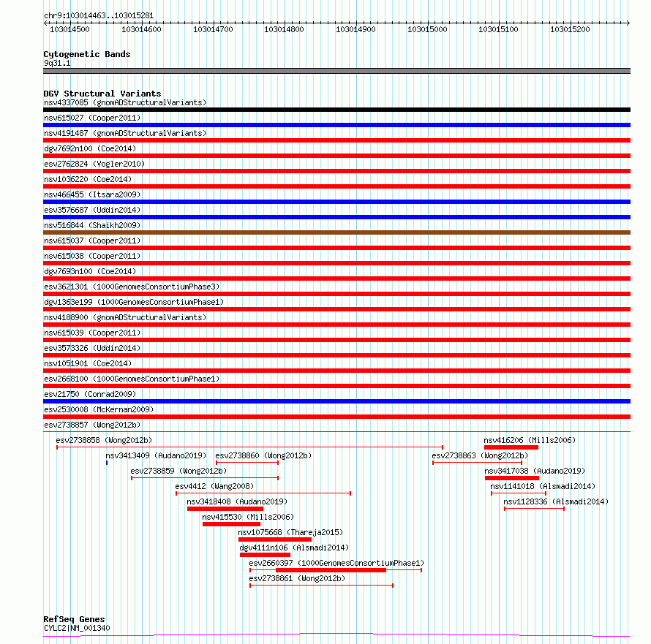Click the nsv466455 (Itsara2009) label
Screen dimensions: 651x644
(92, 194)
